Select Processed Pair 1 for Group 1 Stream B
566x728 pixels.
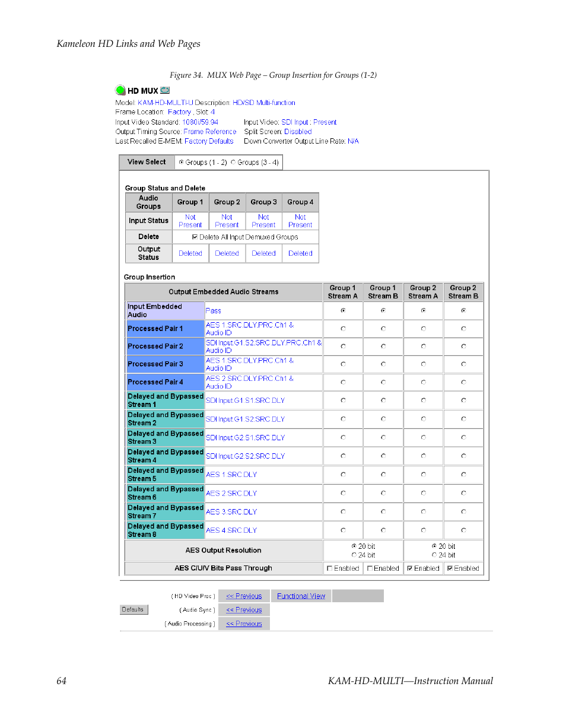pos(383,329)
